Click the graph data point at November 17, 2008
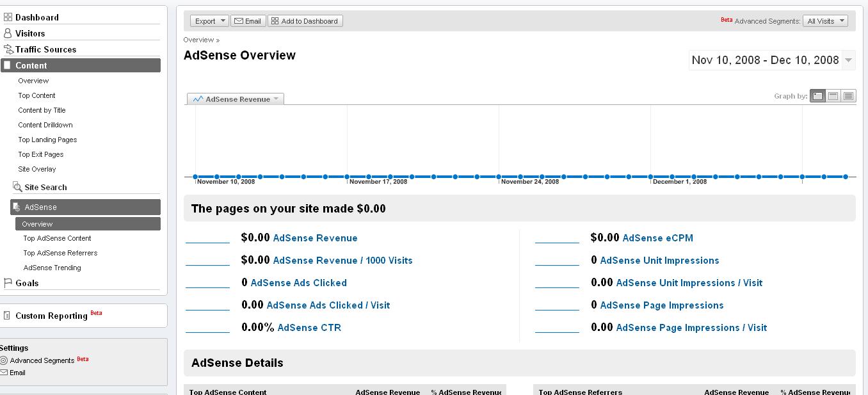868x395 pixels. point(347,177)
